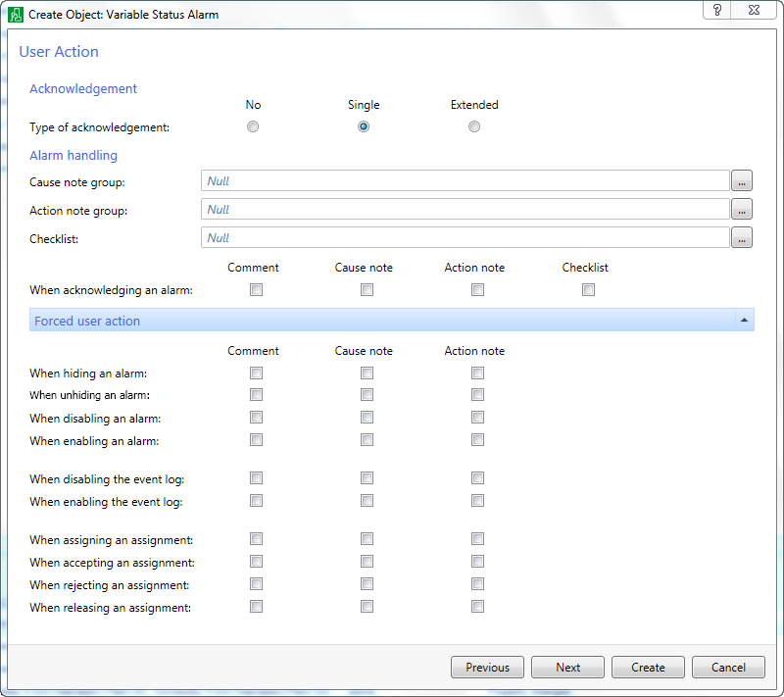Click Create to finish the alarm object
Image resolution: width=784 pixels, height=697 pixels.
pyautogui.click(x=648, y=667)
